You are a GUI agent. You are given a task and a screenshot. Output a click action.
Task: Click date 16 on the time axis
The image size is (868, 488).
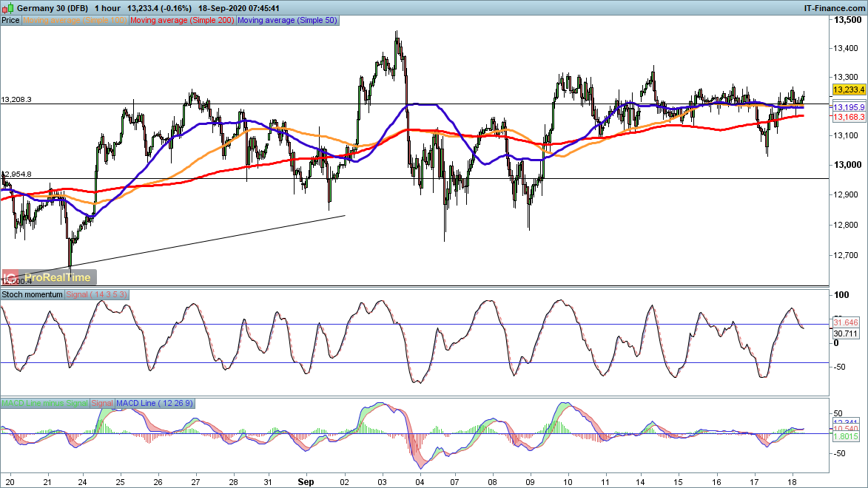[717, 482]
